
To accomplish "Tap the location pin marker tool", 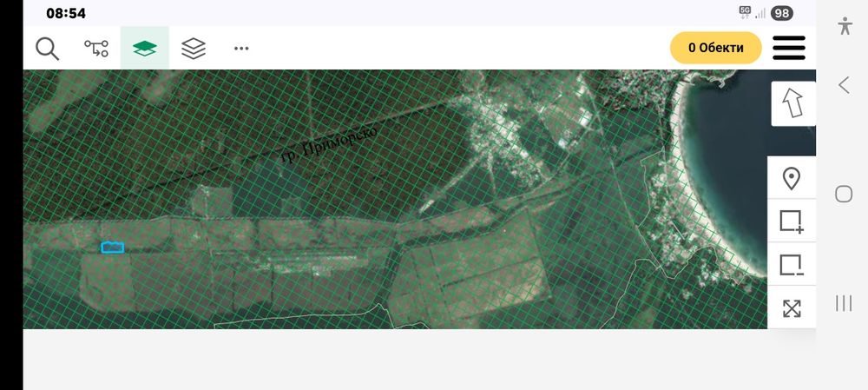I will coord(792,179).
